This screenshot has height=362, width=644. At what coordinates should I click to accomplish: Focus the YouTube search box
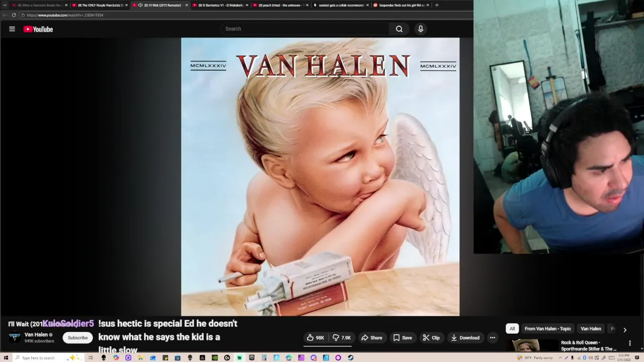pyautogui.click(x=304, y=29)
